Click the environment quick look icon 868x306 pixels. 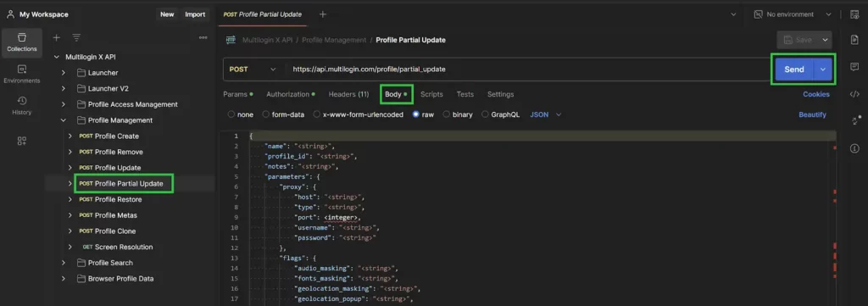pyautogui.click(x=854, y=14)
